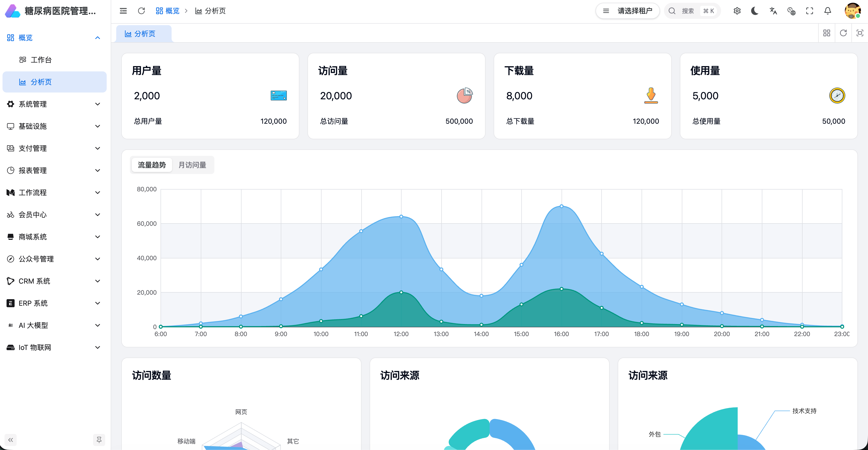Click the 系统管理 gear icon in sidebar
Viewport: 868px width, 450px height.
click(x=11, y=104)
